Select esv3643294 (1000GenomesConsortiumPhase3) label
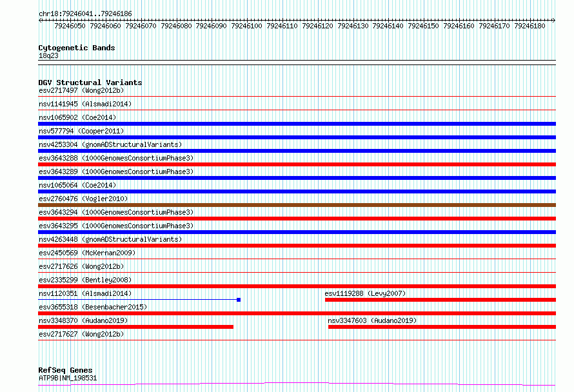Screen dimensions: 574x392 (x=116, y=212)
